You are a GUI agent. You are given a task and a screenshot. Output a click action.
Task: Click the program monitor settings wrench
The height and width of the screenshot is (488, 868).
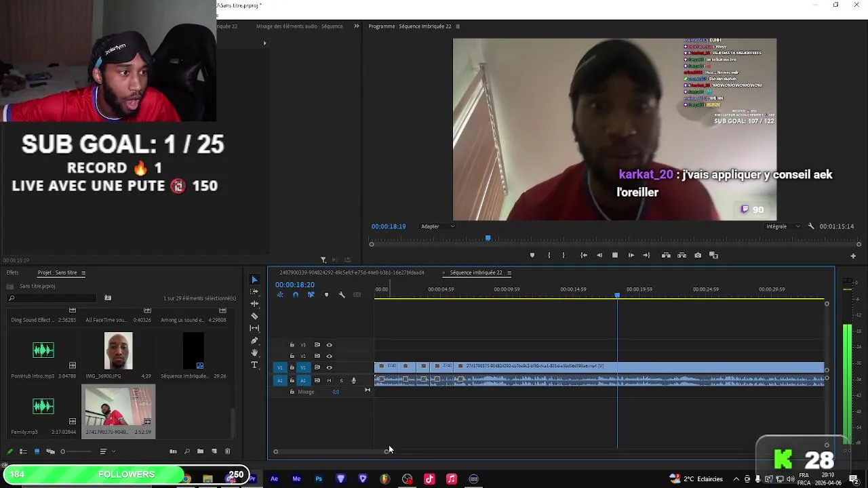click(811, 226)
